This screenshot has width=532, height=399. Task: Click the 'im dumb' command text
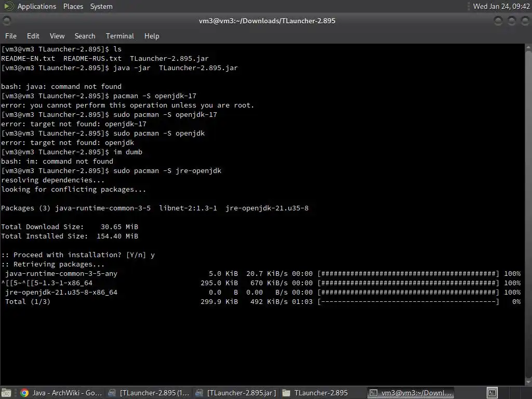pos(128,152)
